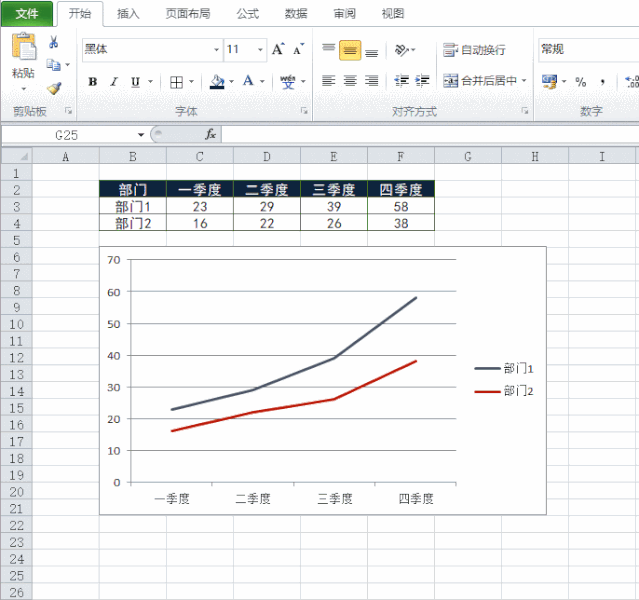Click the decrease indent icon
Image resolution: width=639 pixels, height=600 pixels.
click(401, 81)
